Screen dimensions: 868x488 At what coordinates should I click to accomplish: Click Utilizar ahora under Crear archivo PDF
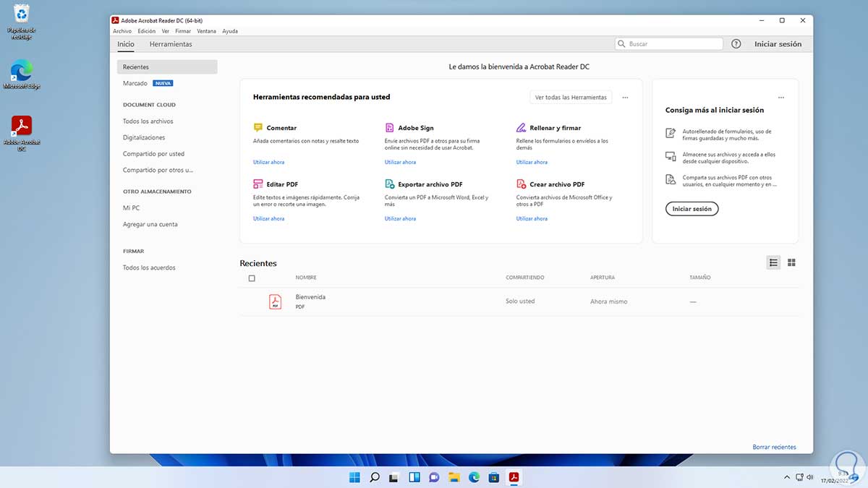pyautogui.click(x=532, y=218)
